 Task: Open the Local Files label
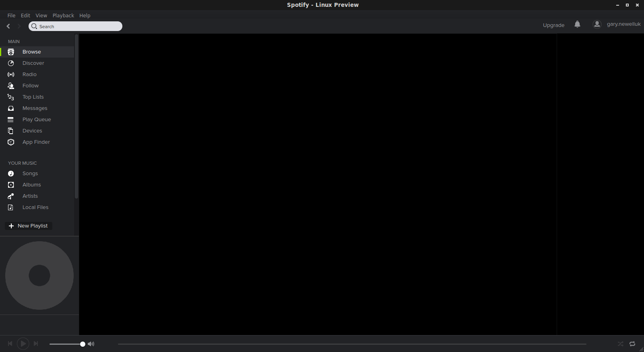35,207
